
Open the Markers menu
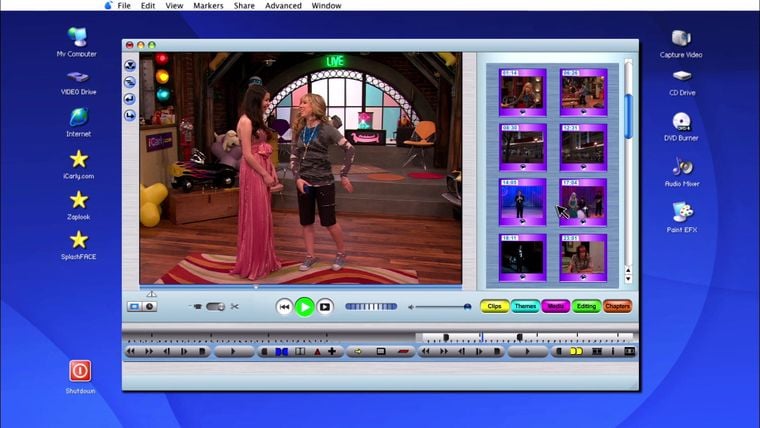(x=208, y=6)
